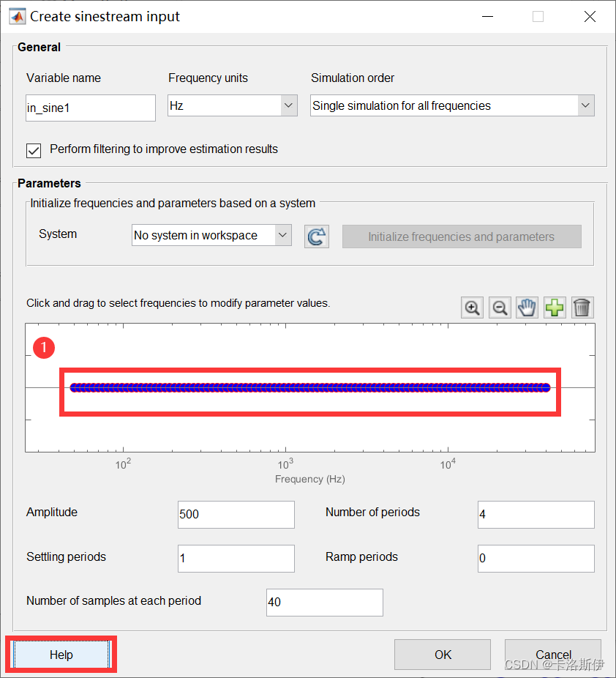Refresh the workspace systems list

[x=317, y=236]
